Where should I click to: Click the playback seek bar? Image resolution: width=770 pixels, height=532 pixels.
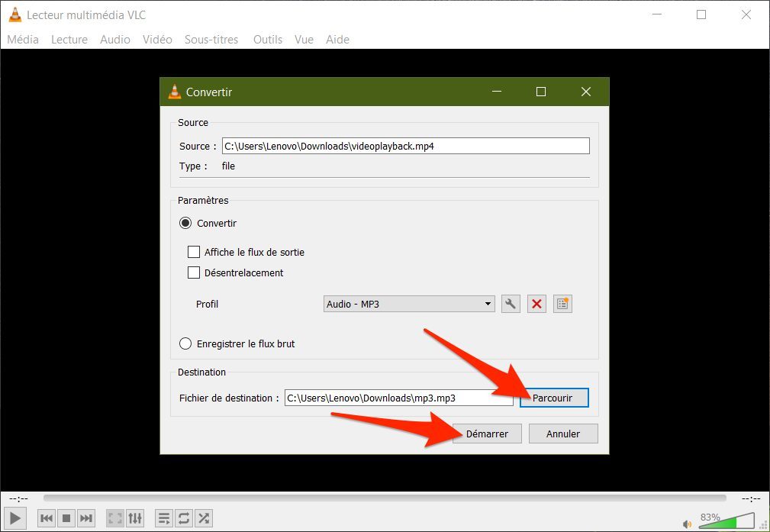385,498
